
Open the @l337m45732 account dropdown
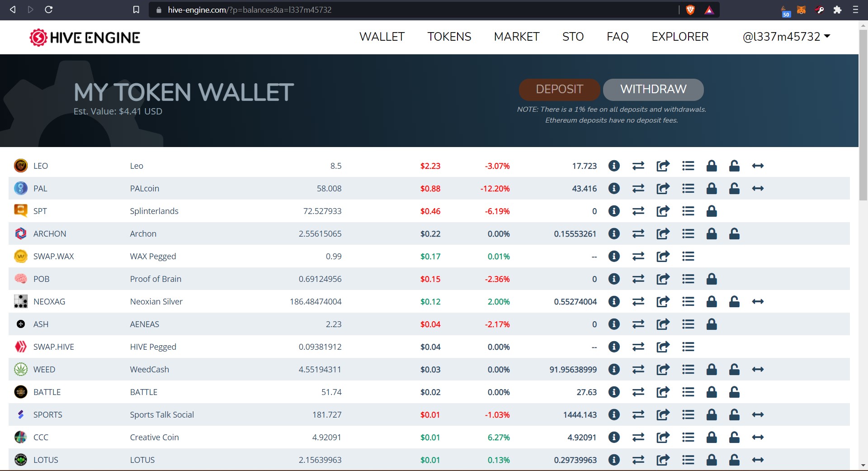pos(786,37)
